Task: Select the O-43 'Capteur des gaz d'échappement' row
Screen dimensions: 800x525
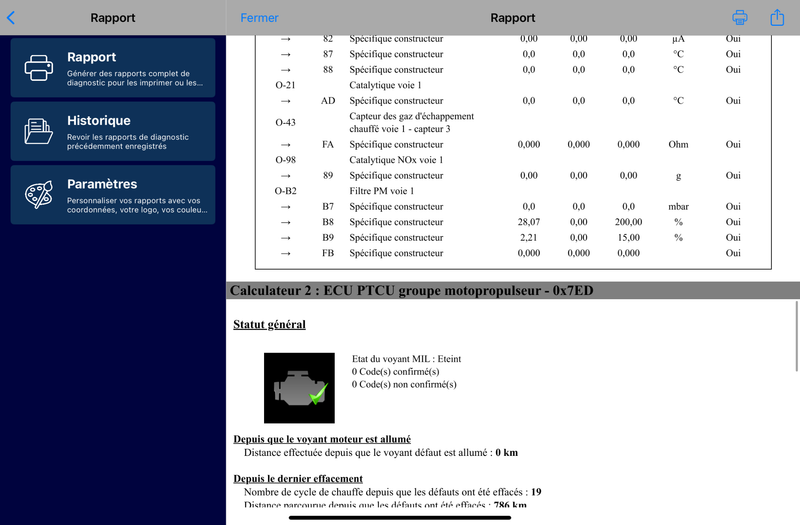Action: point(513,122)
